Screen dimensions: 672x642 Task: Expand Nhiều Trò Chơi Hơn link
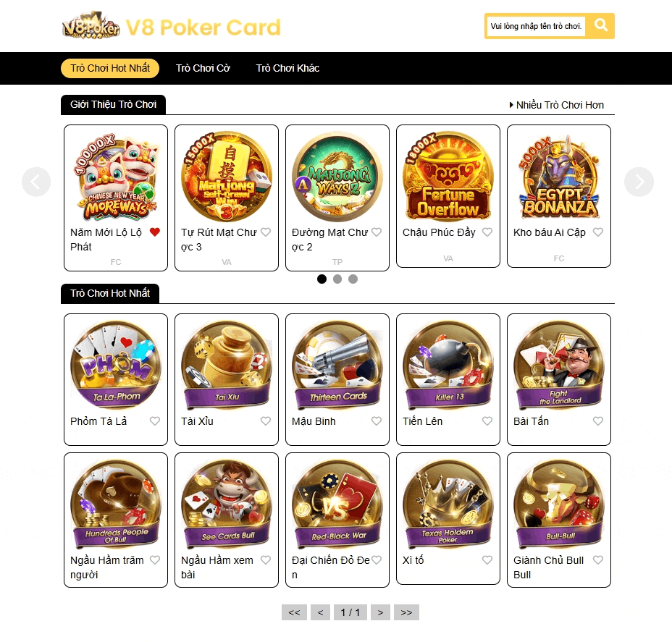pyautogui.click(x=556, y=105)
